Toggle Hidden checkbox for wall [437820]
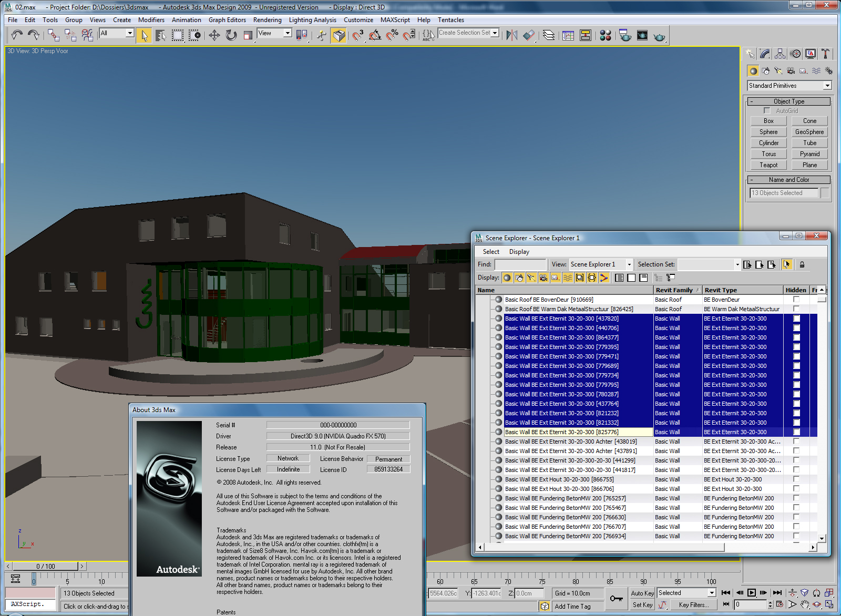The height and width of the screenshot is (616, 841). pos(796,319)
